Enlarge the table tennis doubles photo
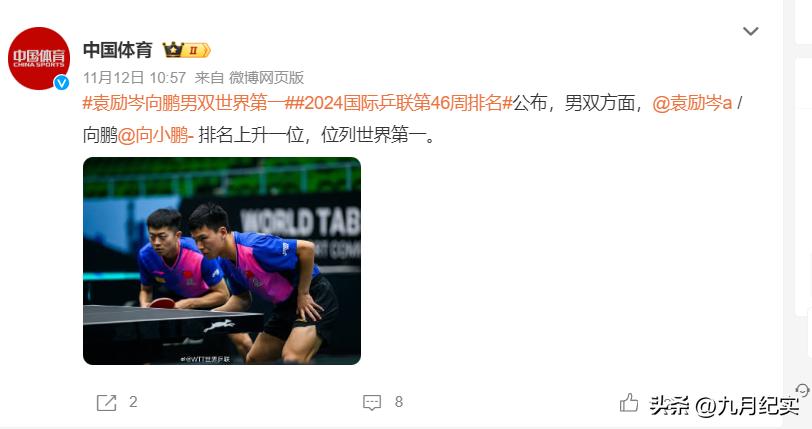Screen dimensions: 812x429 tap(222, 261)
